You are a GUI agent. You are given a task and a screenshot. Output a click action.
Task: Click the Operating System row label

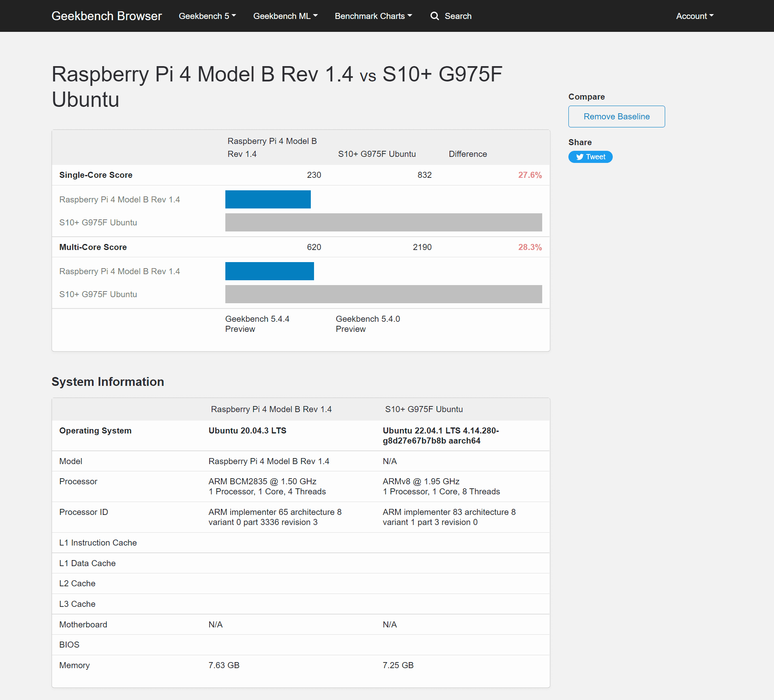[95, 431]
